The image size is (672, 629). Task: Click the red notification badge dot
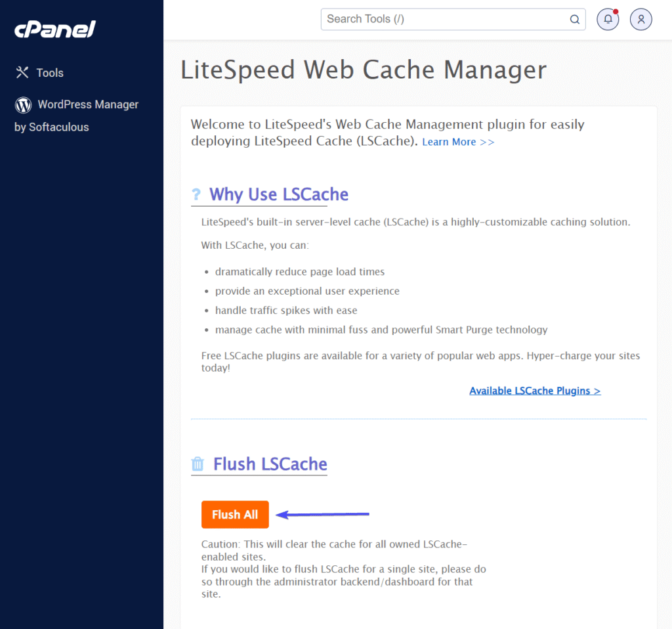[616, 12]
